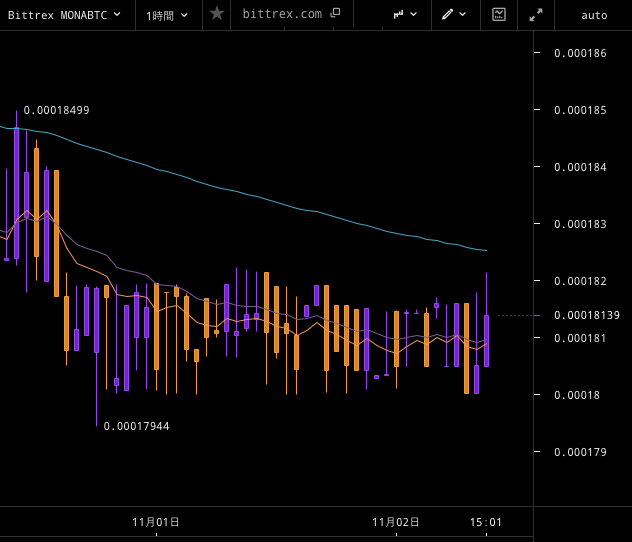The image size is (632, 542).
Task: Click the 0.000186 price axis label
Action: (x=580, y=53)
